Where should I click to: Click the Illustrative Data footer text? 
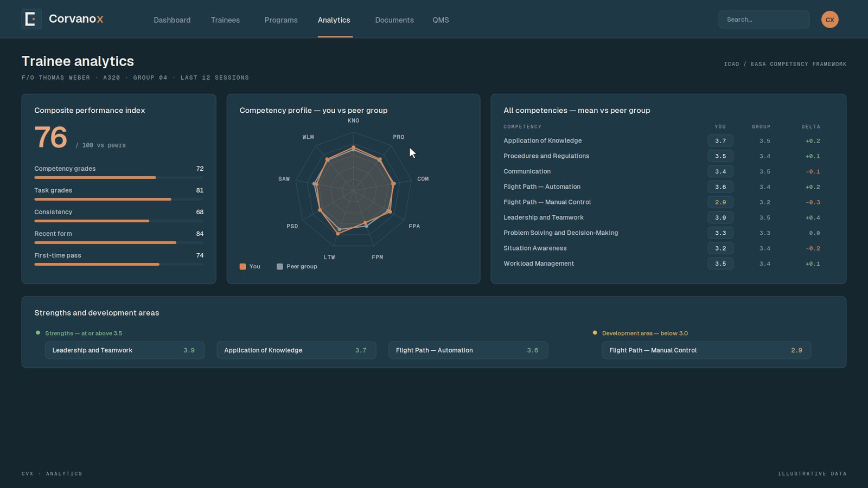click(812, 474)
